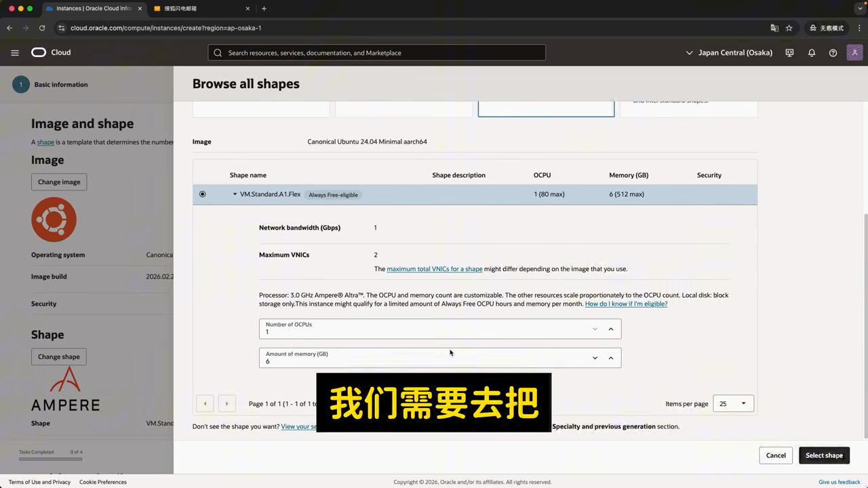
Task: Click the panel vertical scrollbar
Action: click(865, 325)
